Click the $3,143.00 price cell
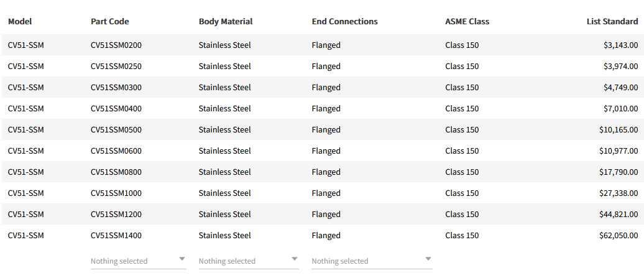The height and width of the screenshot is (278, 644). coord(620,45)
